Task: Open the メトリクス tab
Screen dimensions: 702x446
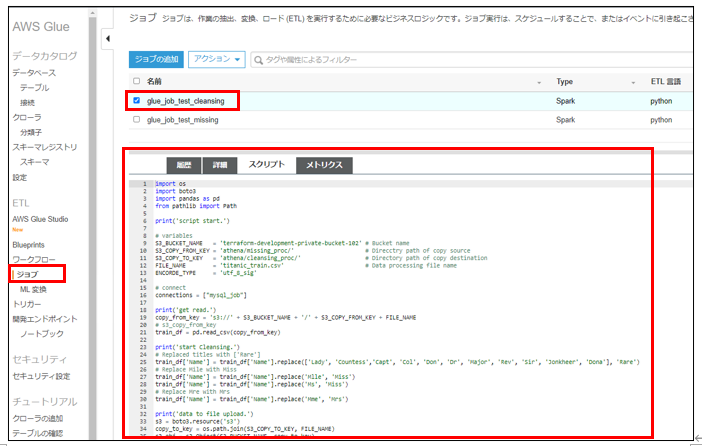Action: [x=324, y=165]
